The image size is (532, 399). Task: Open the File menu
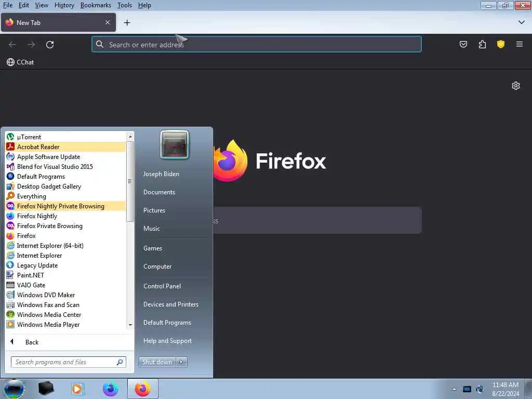[7, 5]
